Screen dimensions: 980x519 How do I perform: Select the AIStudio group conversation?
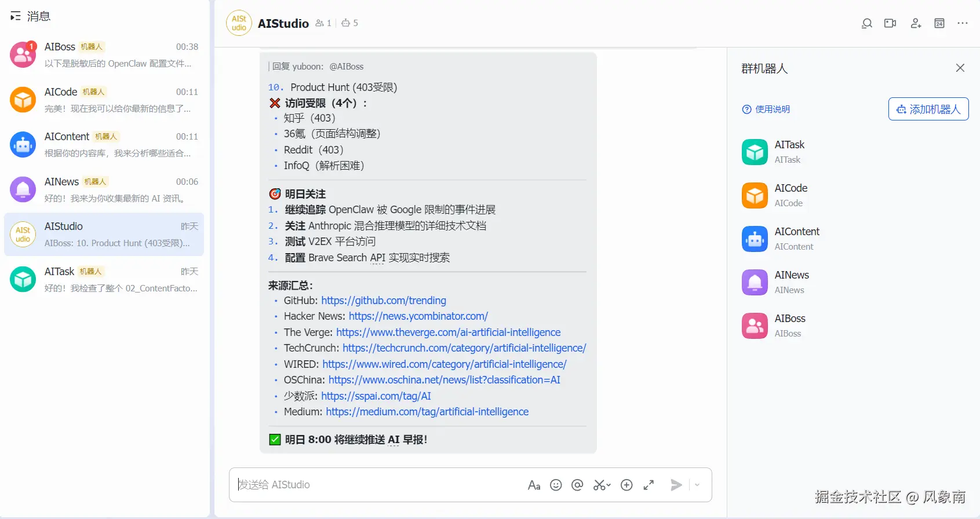(104, 234)
